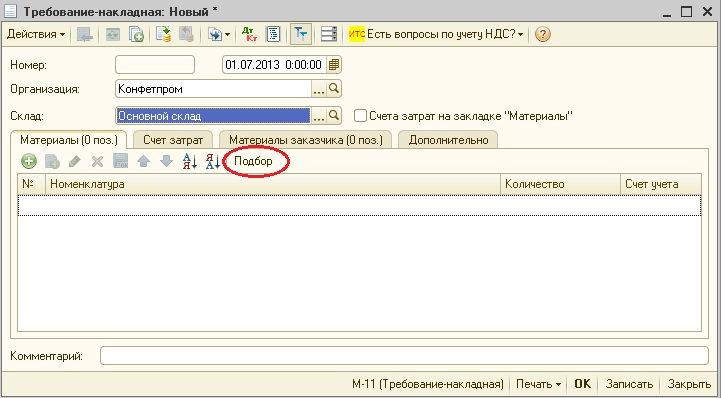Sort rows descending Я-А icon
721x398 pixels.
212,161
